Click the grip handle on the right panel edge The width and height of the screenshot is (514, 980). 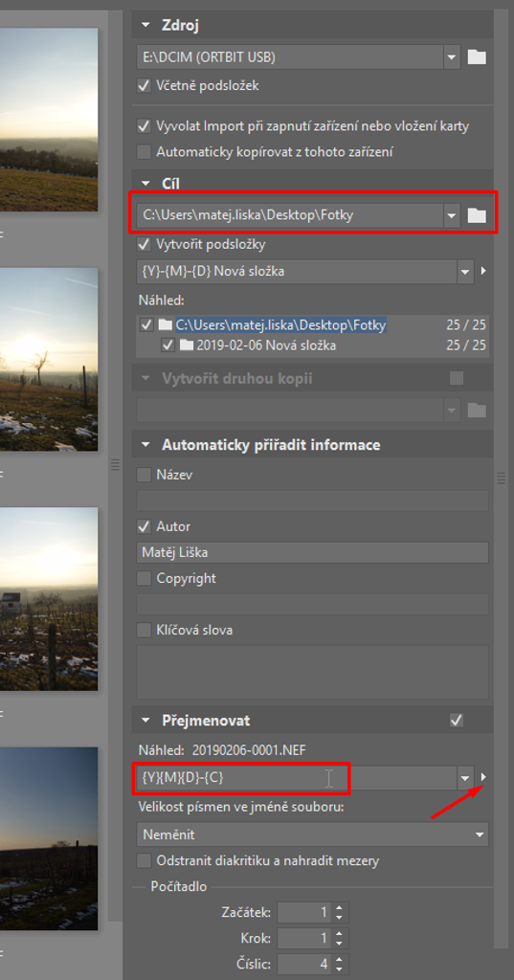pos(501,479)
